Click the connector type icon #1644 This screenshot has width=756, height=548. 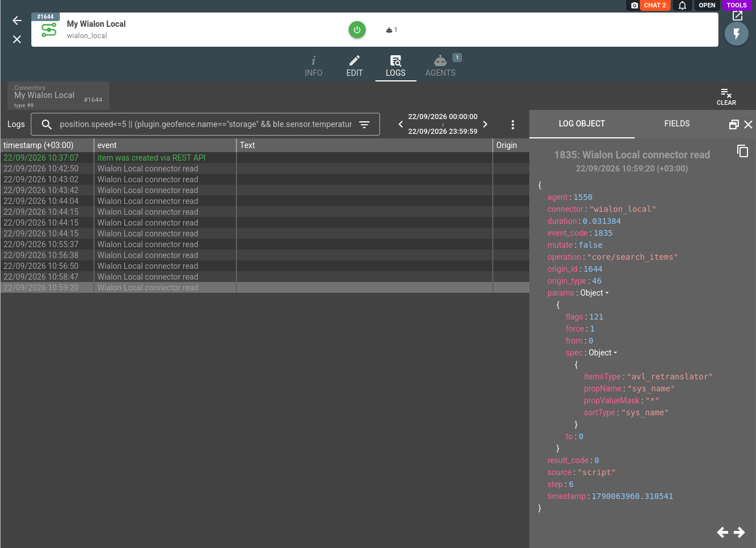point(49,30)
